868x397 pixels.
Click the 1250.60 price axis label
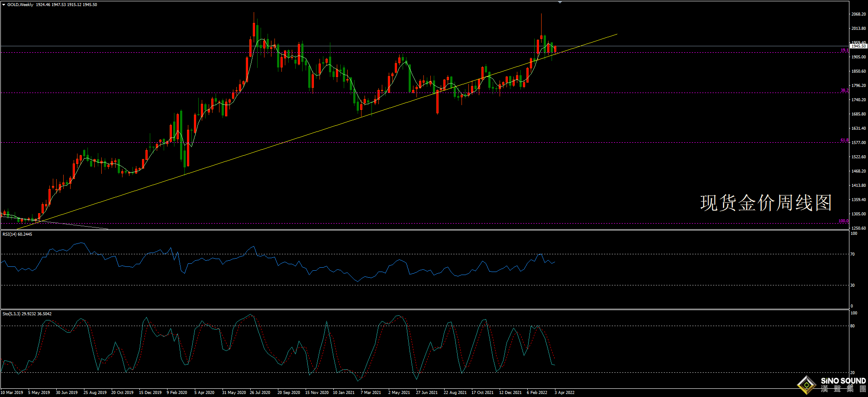pyautogui.click(x=858, y=228)
